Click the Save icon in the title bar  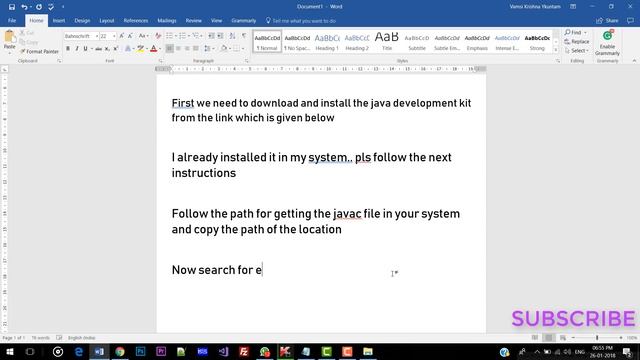click(x=12, y=7)
